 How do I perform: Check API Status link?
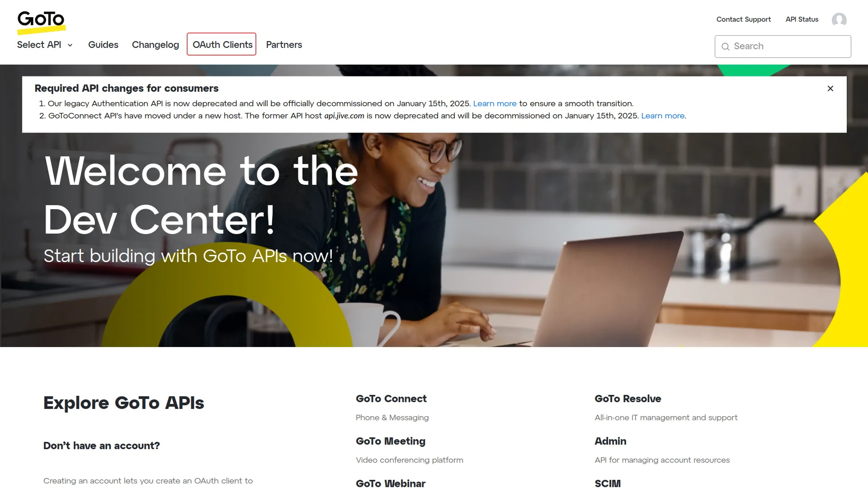[802, 19]
